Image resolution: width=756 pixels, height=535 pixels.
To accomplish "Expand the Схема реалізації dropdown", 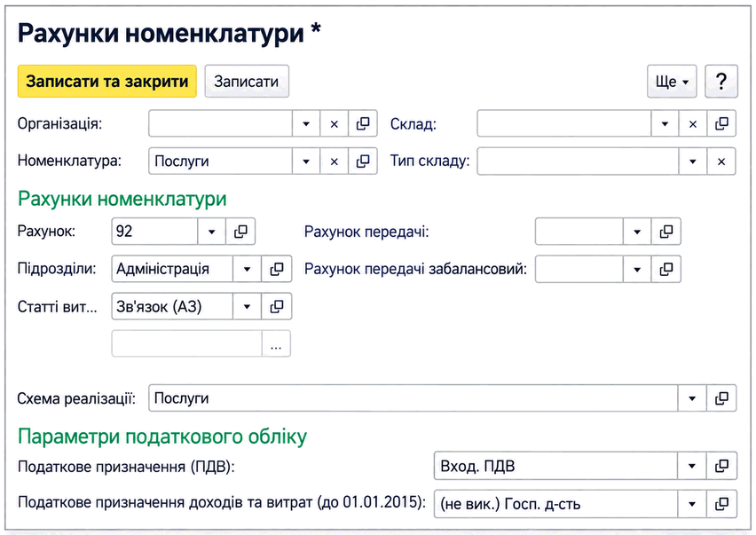I will tap(692, 398).
